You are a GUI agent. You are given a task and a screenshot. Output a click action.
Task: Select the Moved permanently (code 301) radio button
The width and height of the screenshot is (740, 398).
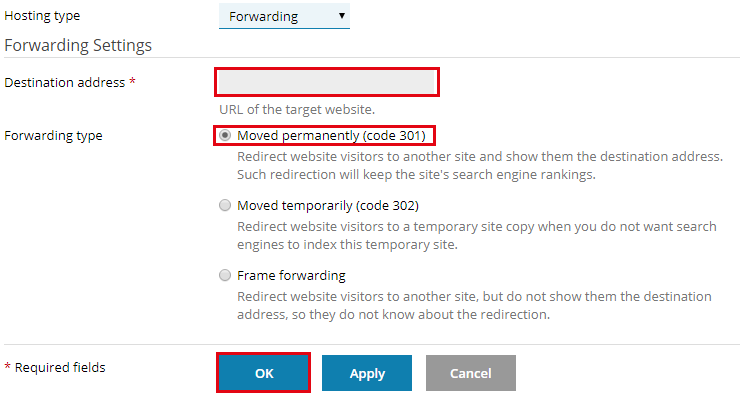(225, 135)
